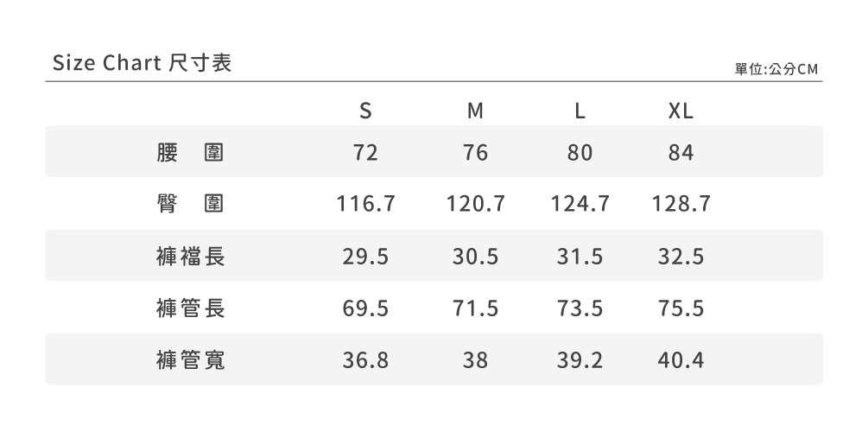Click the rise value 32.5
Image resolution: width=868 pixels, height=432 pixels.
(681, 257)
